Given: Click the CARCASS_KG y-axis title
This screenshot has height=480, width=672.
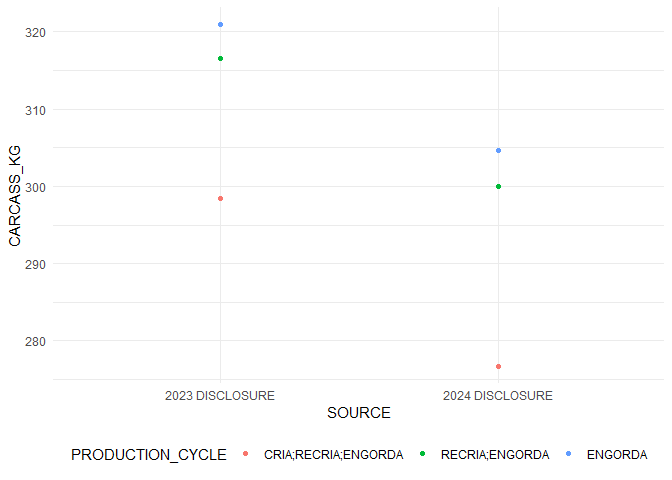Looking at the screenshot, I should (x=15, y=196).
